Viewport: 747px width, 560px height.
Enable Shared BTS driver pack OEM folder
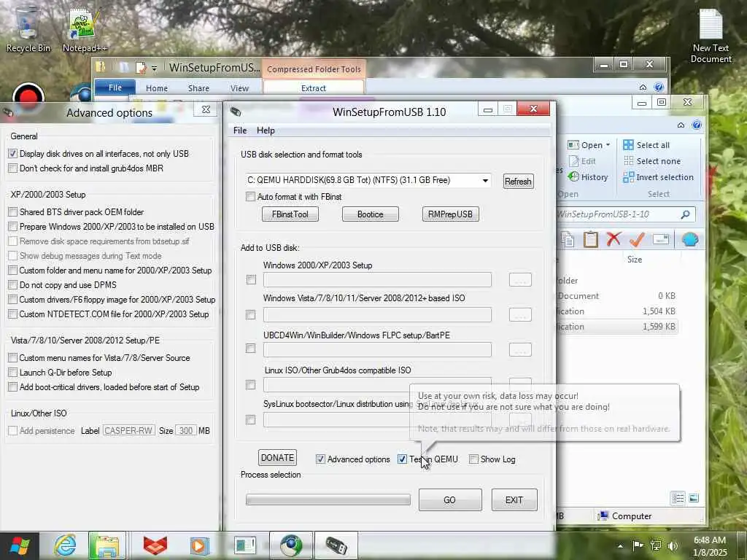click(x=13, y=212)
